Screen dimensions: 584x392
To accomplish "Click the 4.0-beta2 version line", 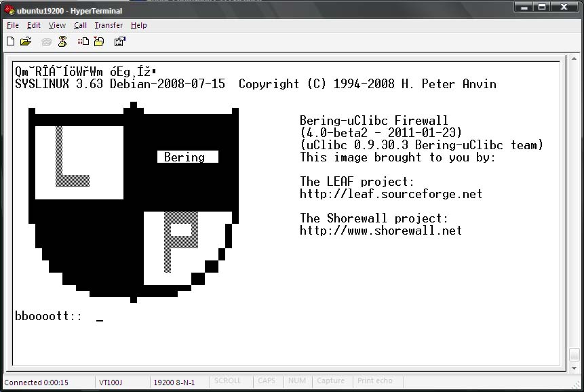I will click(x=381, y=132).
